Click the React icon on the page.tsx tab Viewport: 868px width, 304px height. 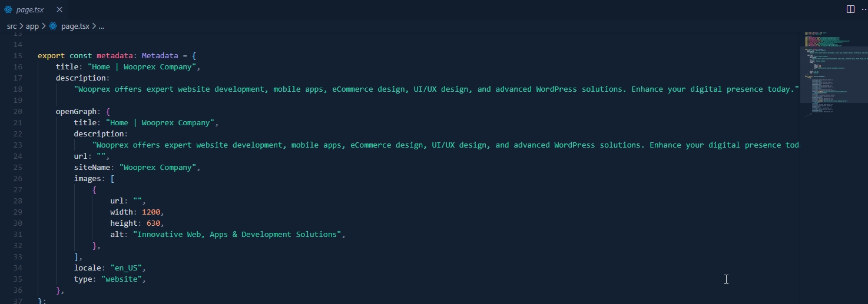(8, 9)
